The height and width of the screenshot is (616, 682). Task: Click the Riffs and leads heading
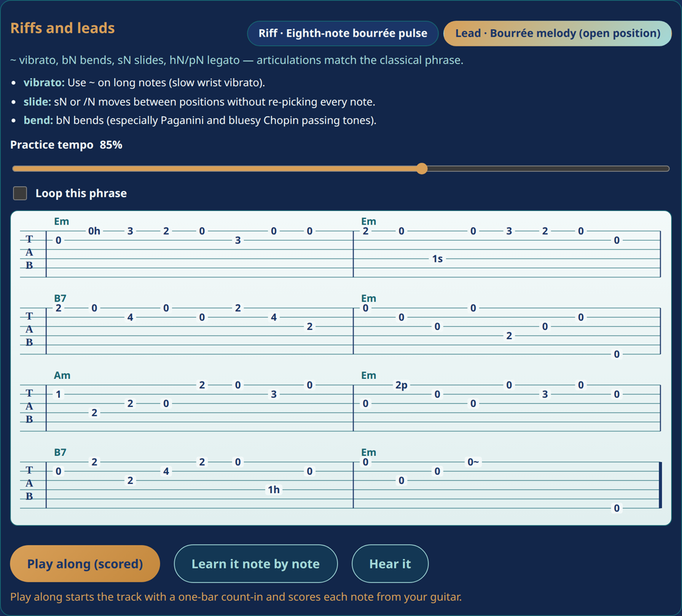click(63, 29)
